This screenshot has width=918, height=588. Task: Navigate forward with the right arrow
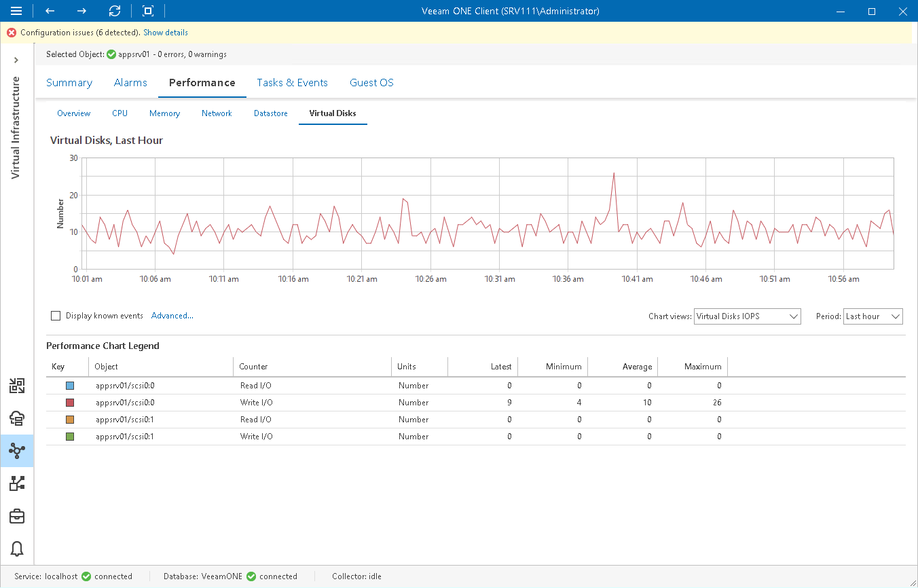click(81, 11)
